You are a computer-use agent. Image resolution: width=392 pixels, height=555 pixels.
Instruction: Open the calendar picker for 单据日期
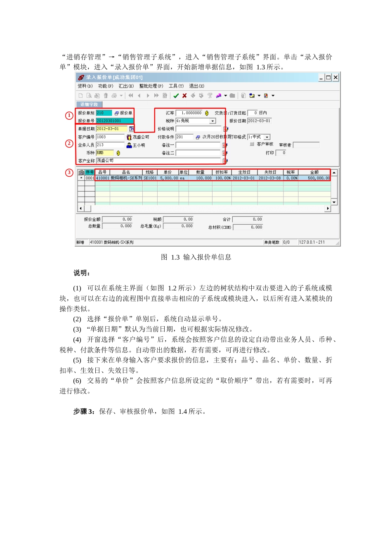(132, 129)
